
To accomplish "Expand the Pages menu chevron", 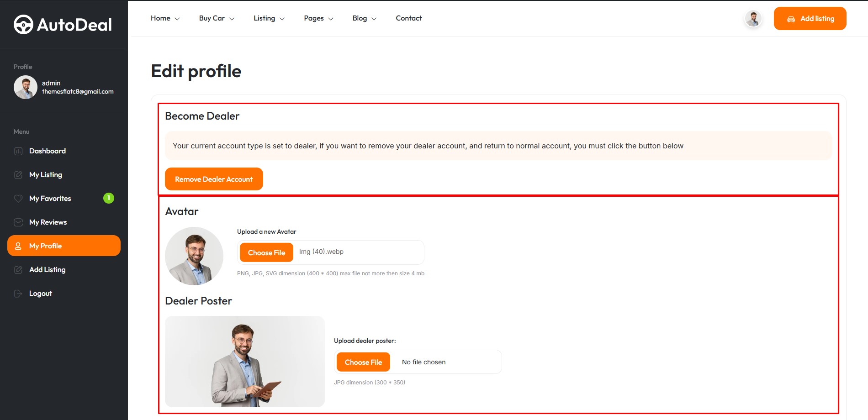I will click(x=331, y=19).
